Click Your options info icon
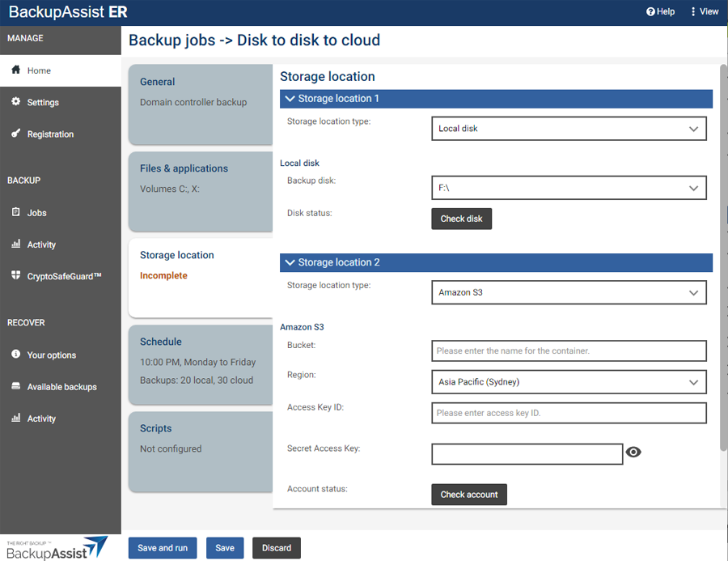 pos(16,355)
